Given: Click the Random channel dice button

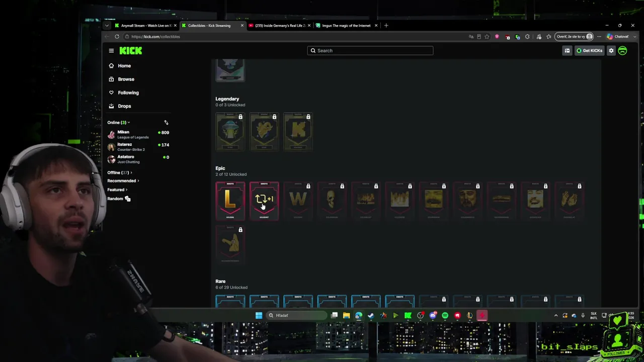Looking at the screenshot, I should [x=119, y=199].
